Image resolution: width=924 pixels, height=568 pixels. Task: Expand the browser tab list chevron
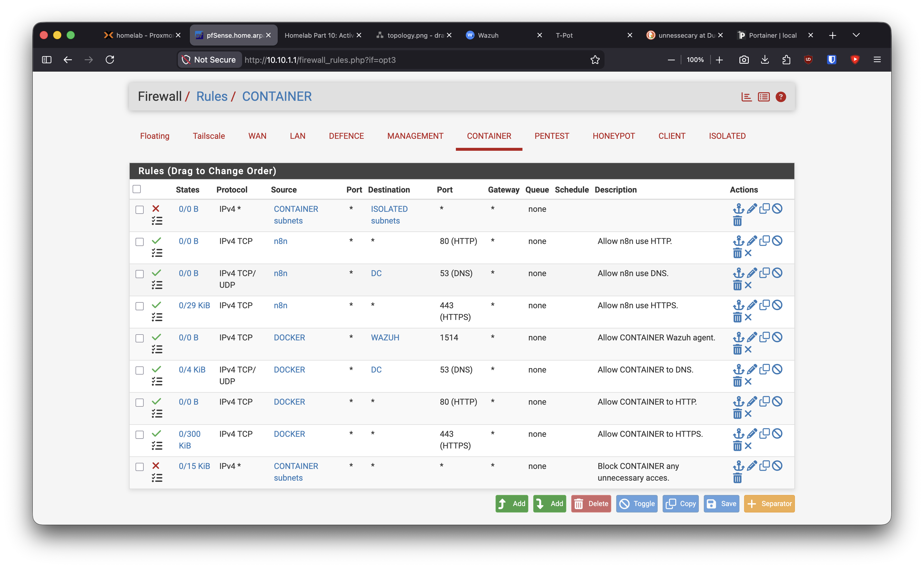(x=856, y=35)
